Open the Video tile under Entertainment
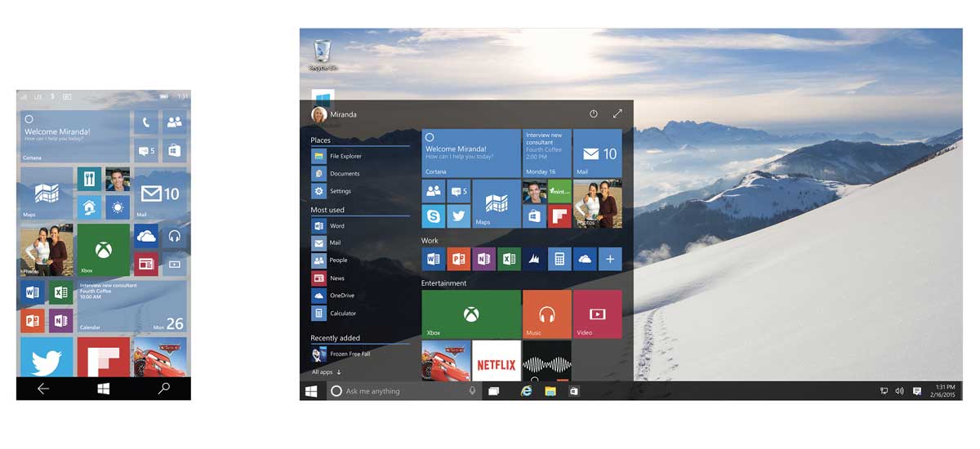The width and height of the screenshot is (980, 449). 597,314
